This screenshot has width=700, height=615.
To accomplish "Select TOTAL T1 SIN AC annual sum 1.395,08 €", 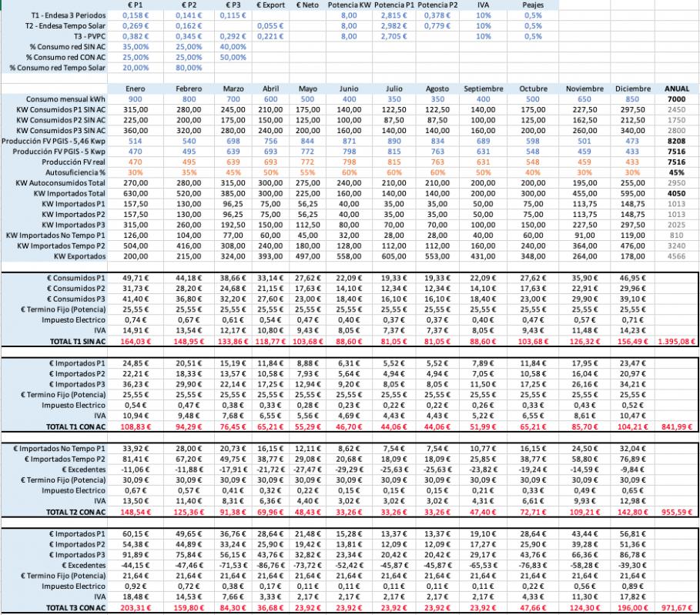I will pyautogui.click(x=677, y=342).
